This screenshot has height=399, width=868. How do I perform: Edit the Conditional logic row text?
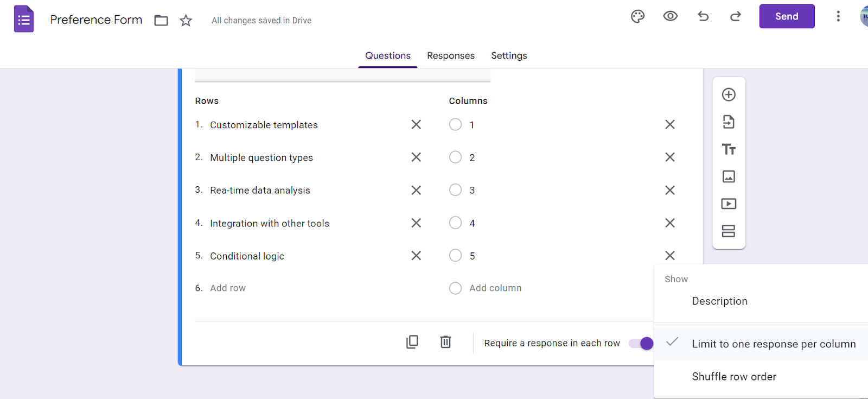coord(247,256)
